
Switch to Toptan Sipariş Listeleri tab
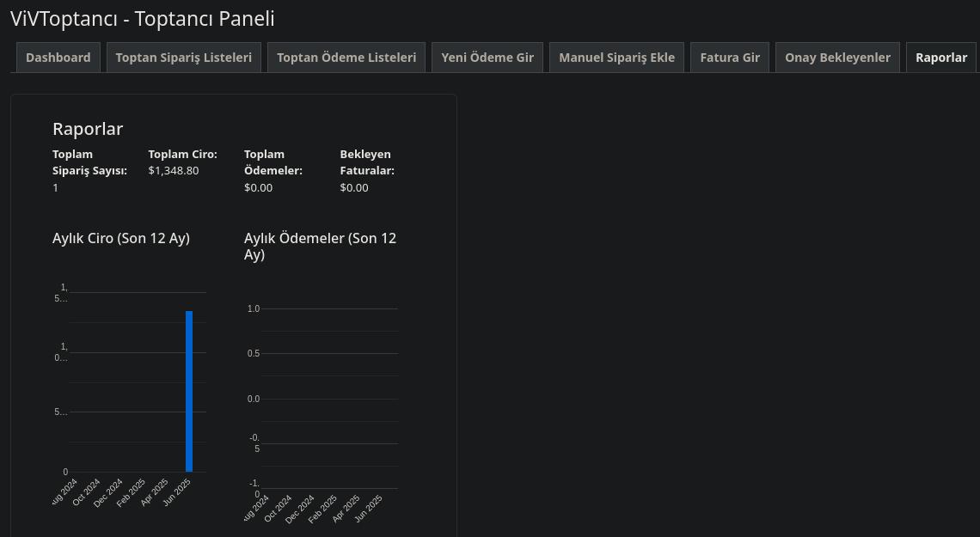pyautogui.click(x=184, y=58)
